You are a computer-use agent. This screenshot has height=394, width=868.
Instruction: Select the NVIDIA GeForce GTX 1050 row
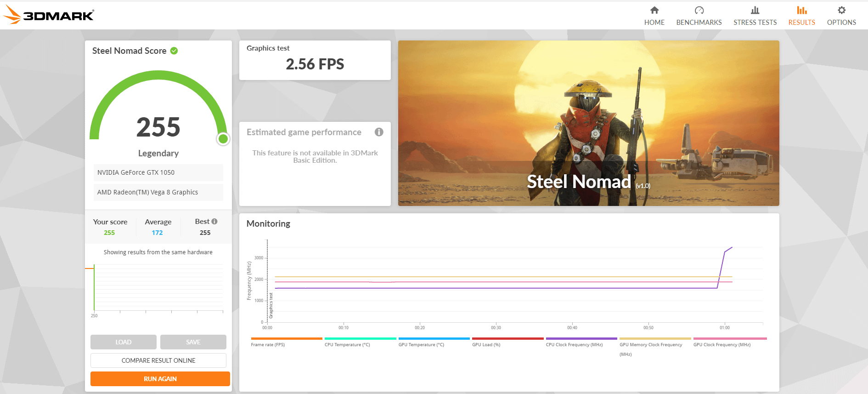click(158, 172)
